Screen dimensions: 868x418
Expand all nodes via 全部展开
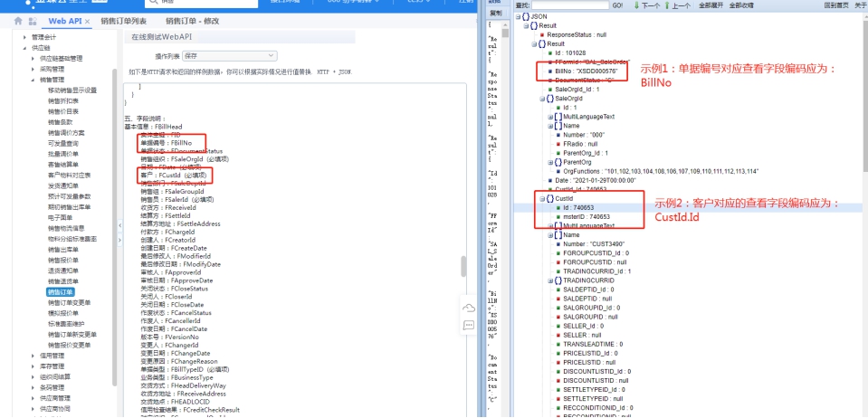(710, 5)
